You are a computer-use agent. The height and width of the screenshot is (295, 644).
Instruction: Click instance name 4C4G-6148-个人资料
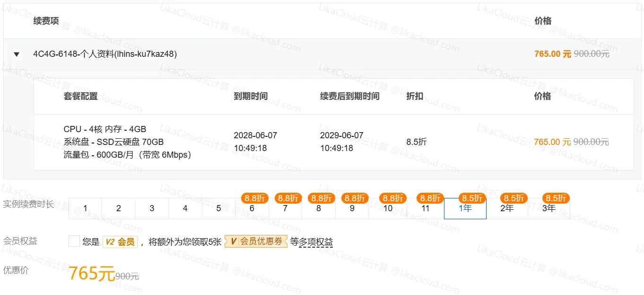104,54
